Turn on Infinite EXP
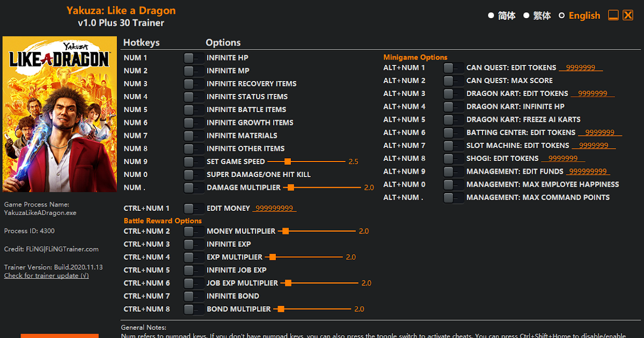Screen dimensions: 644x338 tap(194, 244)
